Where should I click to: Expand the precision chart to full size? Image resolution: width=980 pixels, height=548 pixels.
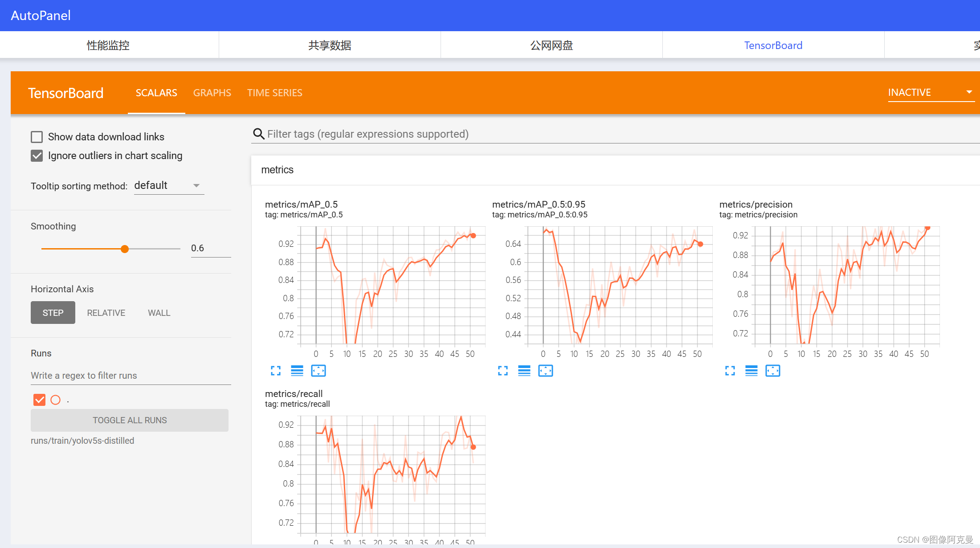click(x=730, y=371)
